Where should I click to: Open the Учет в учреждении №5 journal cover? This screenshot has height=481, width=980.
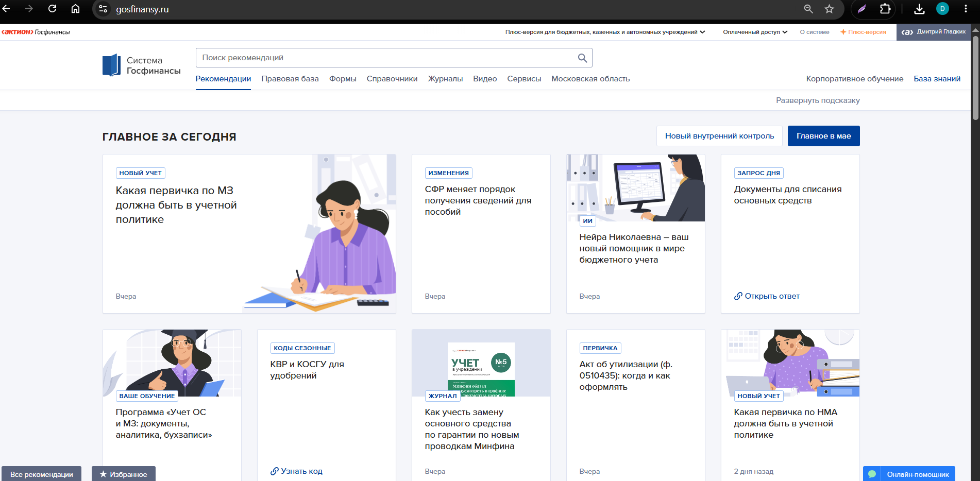[x=481, y=369]
